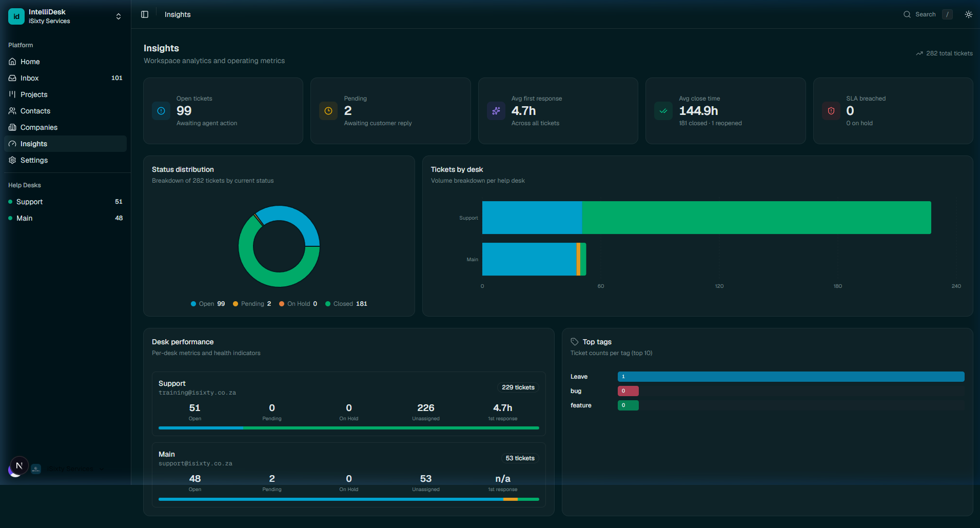Click the SLA breached alert icon

[x=831, y=110]
